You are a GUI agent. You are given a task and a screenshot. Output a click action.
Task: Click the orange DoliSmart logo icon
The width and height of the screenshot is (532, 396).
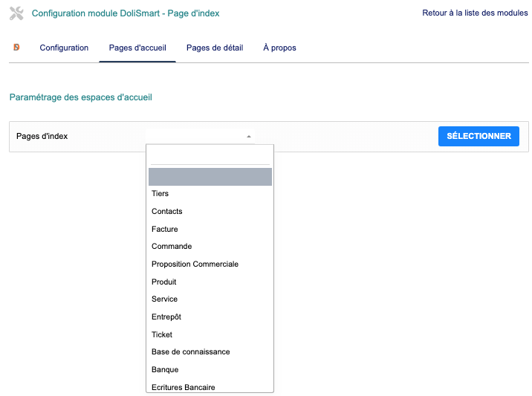pos(16,48)
